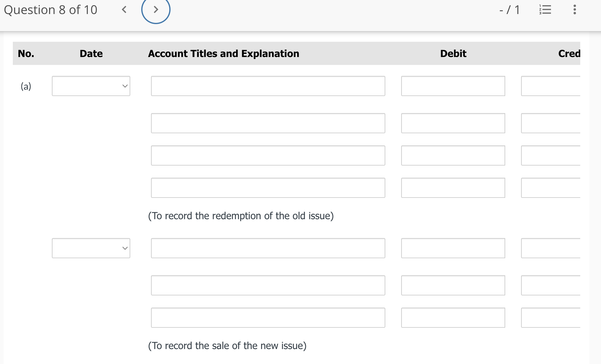Click the Debit column header

click(x=453, y=53)
